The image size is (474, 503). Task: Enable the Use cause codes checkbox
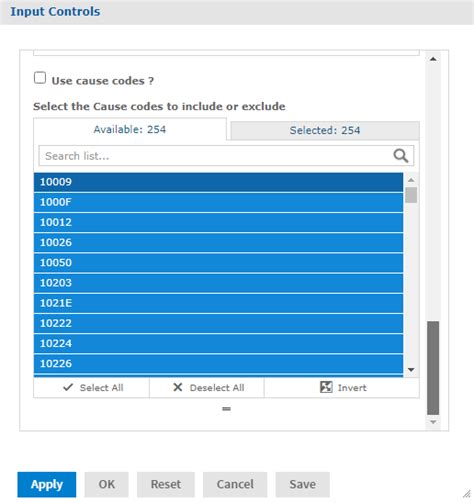pos(40,78)
